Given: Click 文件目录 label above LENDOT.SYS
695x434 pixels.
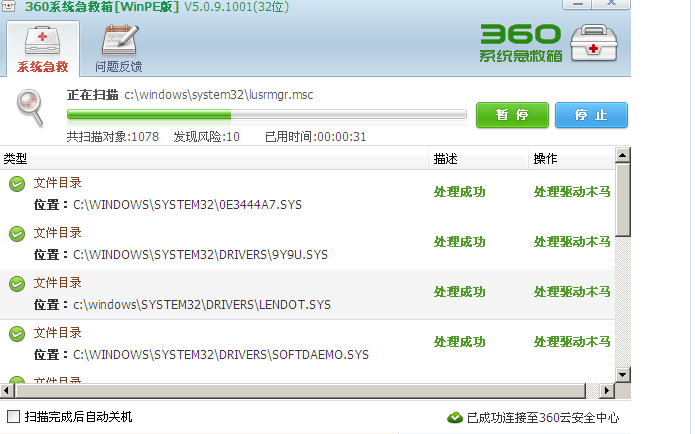Looking at the screenshot, I should coord(58,283).
